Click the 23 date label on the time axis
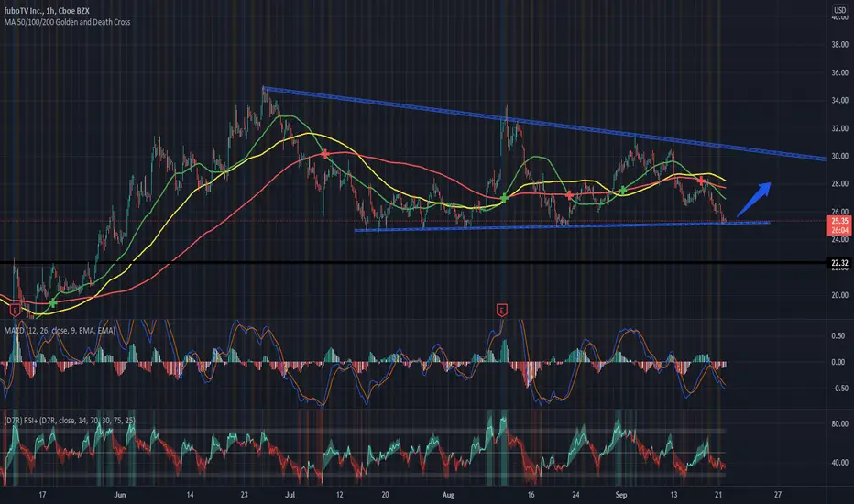Screen dimensions: 854x504 [244, 495]
